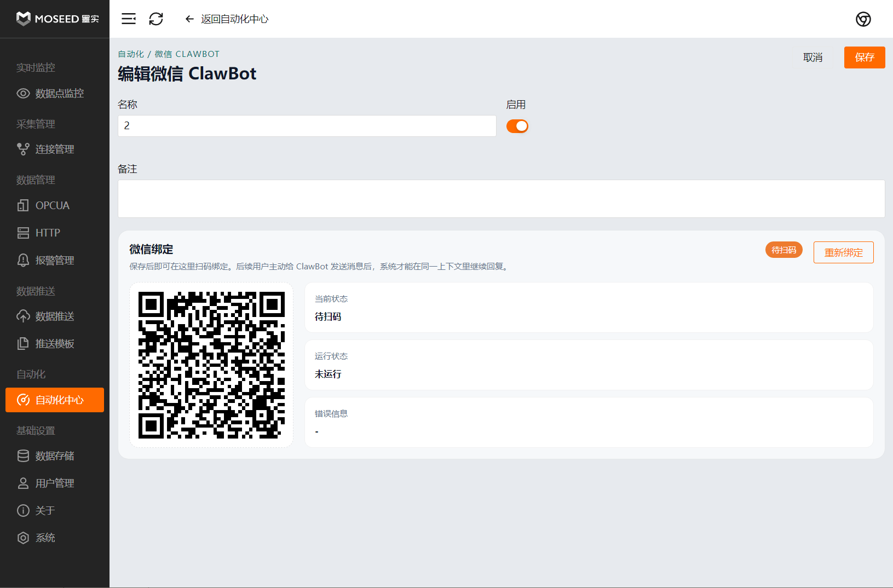
Task: Click the 运行状态 未运行 value
Action: coord(328,374)
